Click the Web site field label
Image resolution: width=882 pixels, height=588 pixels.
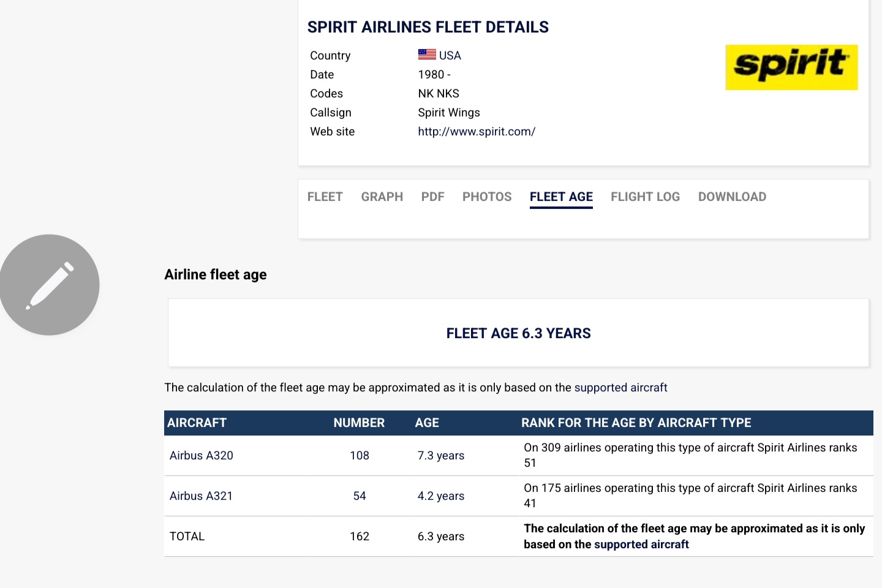(333, 131)
